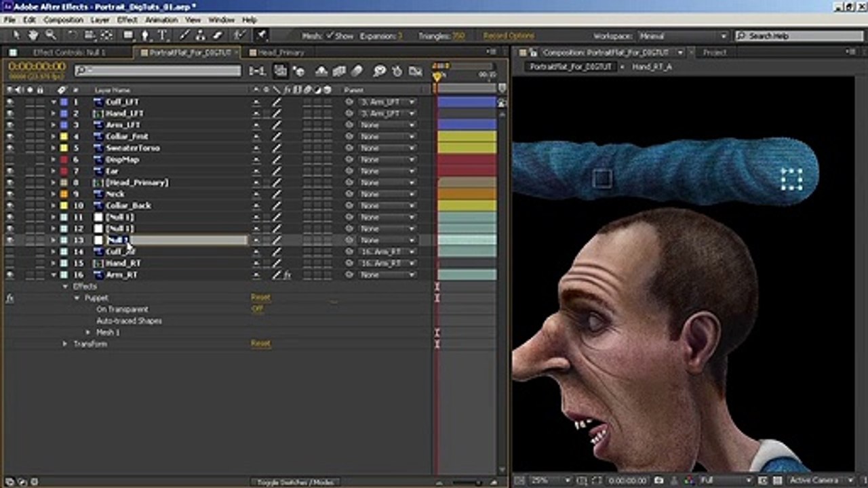Toggle the Draft 3D timeline button

pyautogui.click(x=298, y=70)
